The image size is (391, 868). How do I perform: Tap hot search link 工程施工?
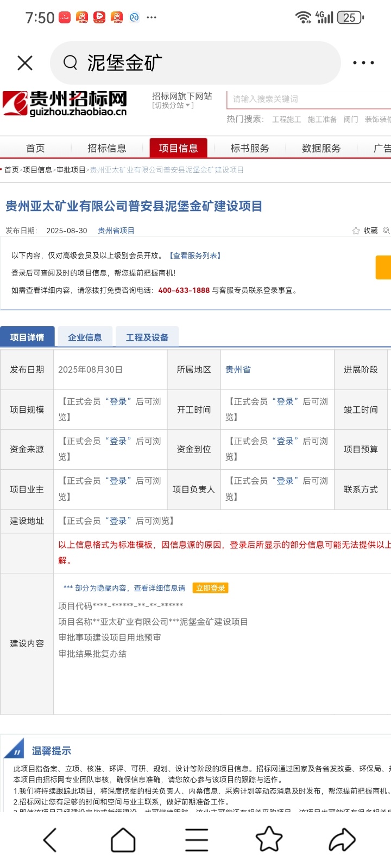[287, 119]
